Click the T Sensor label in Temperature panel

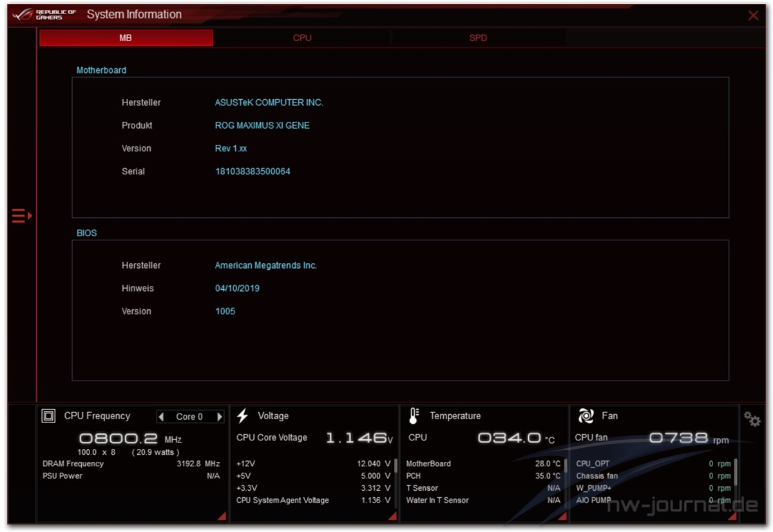click(422, 488)
